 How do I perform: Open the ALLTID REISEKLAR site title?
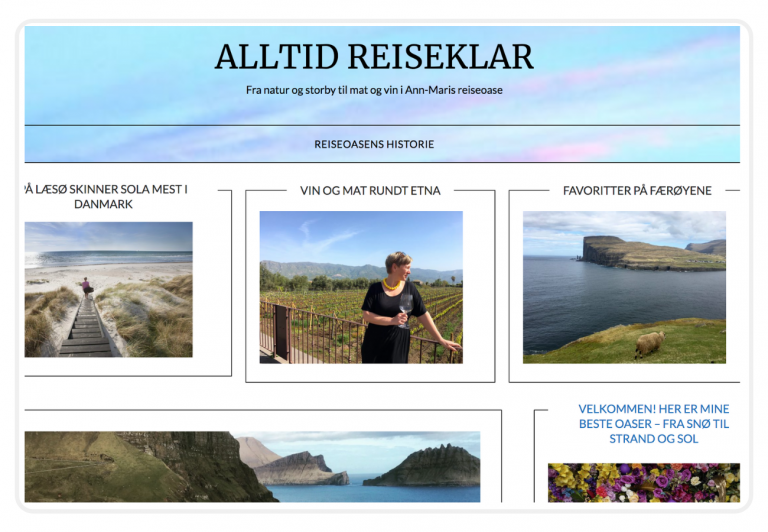click(374, 57)
